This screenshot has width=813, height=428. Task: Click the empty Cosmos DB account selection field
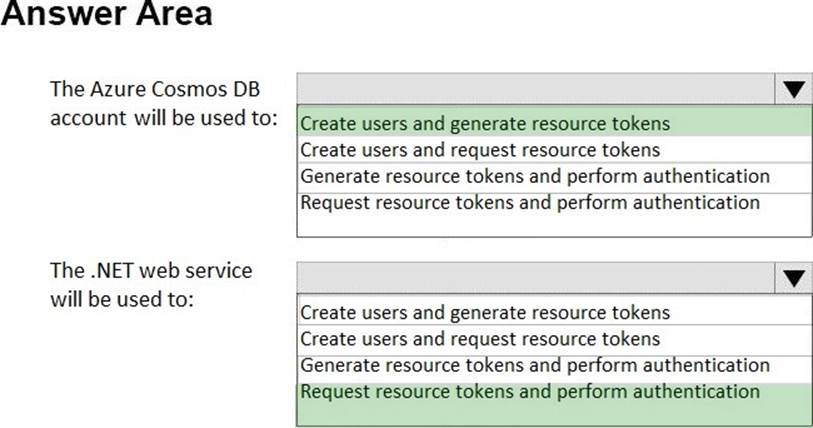tap(535, 89)
